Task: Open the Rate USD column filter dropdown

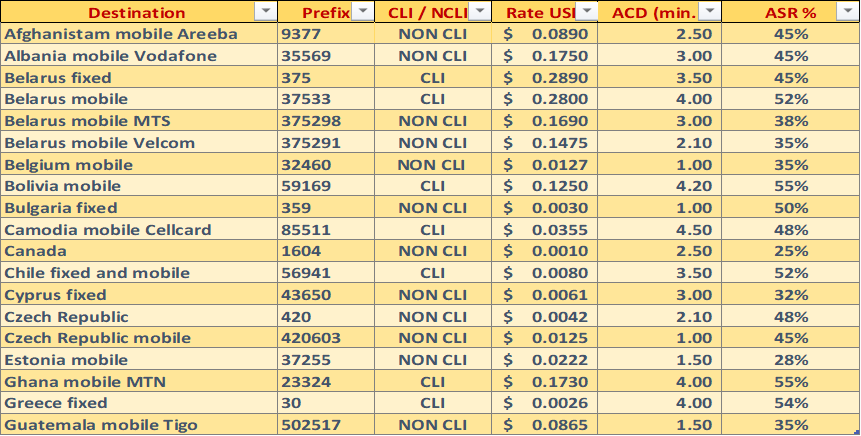Action: [587, 12]
